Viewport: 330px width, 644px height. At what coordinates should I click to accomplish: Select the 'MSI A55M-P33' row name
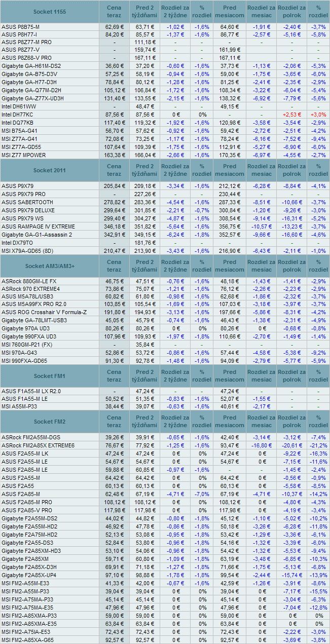pos(18,406)
